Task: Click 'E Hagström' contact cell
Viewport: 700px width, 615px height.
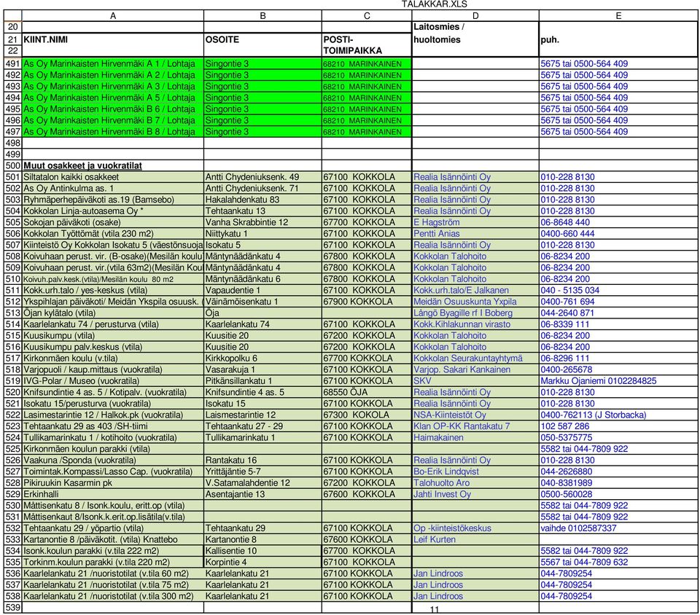Action: [x=475, y=222]
